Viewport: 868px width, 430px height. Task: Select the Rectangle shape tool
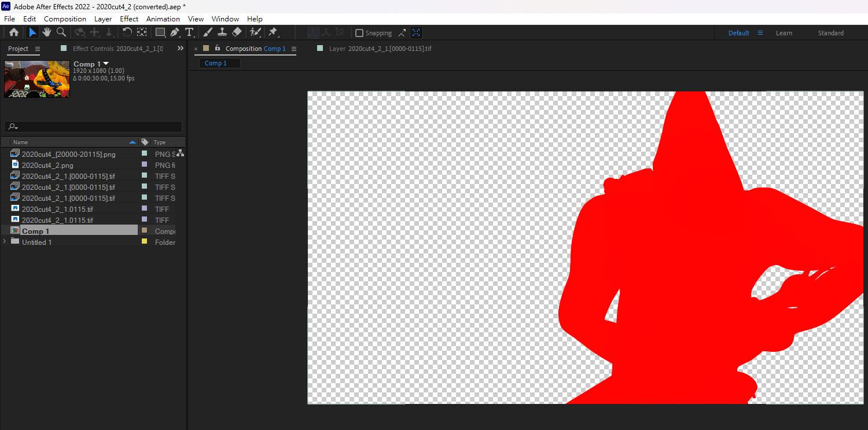pyautogui.click(x=161, y=32)
